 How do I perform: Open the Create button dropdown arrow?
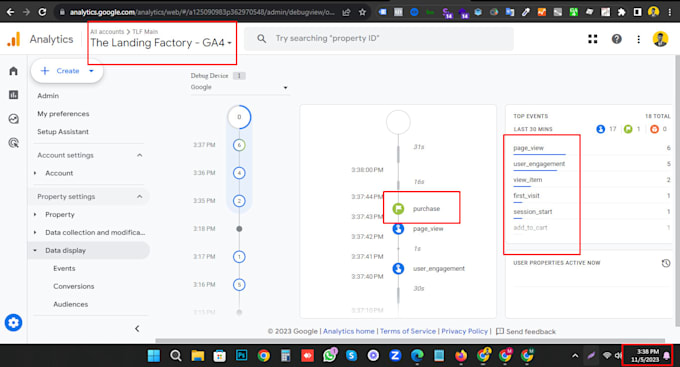coord(91,71)
